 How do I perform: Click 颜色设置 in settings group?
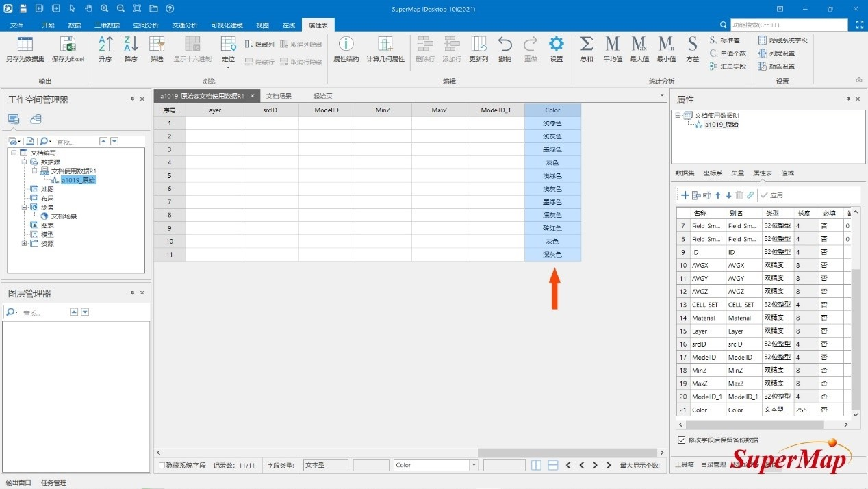777,66
